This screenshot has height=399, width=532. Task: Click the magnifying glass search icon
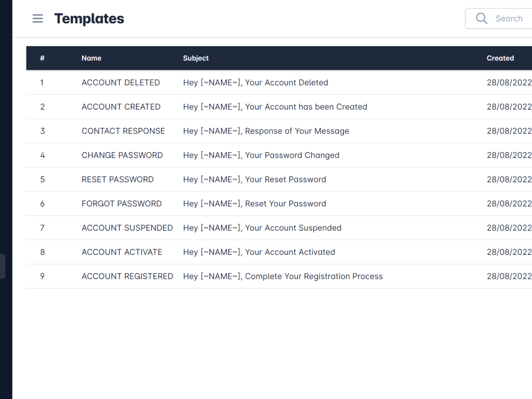481,18
